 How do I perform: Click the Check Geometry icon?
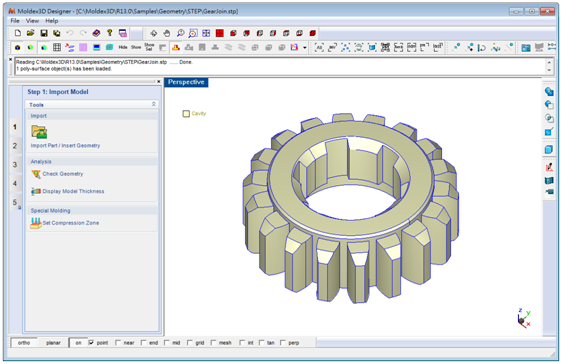click(x=36, y=174)
